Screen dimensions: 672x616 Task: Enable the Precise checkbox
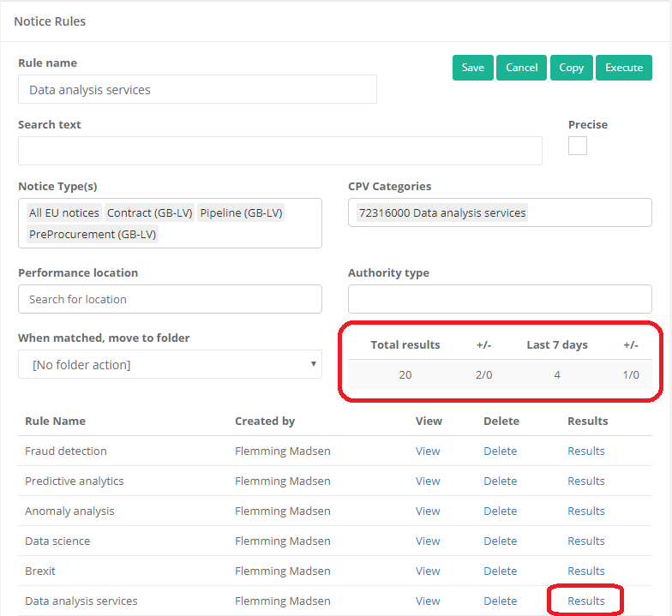tap(578, 146)
